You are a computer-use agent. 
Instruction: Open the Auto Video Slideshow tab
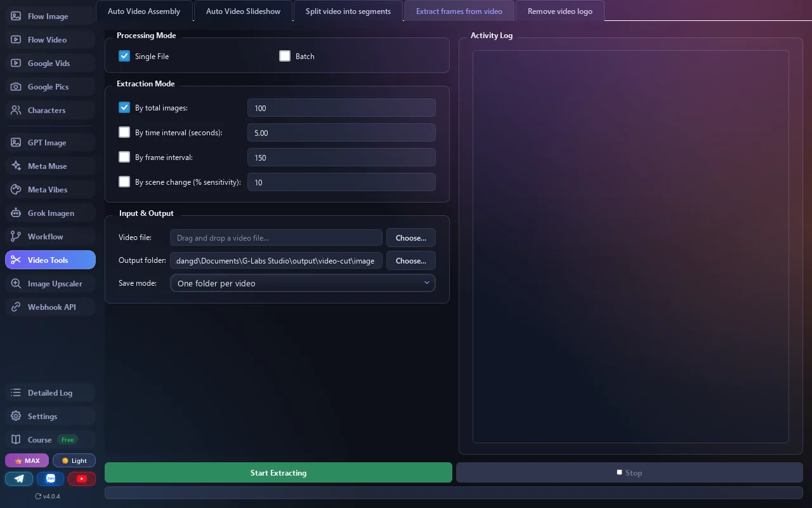pyautogui.click(x=243, y=11)
